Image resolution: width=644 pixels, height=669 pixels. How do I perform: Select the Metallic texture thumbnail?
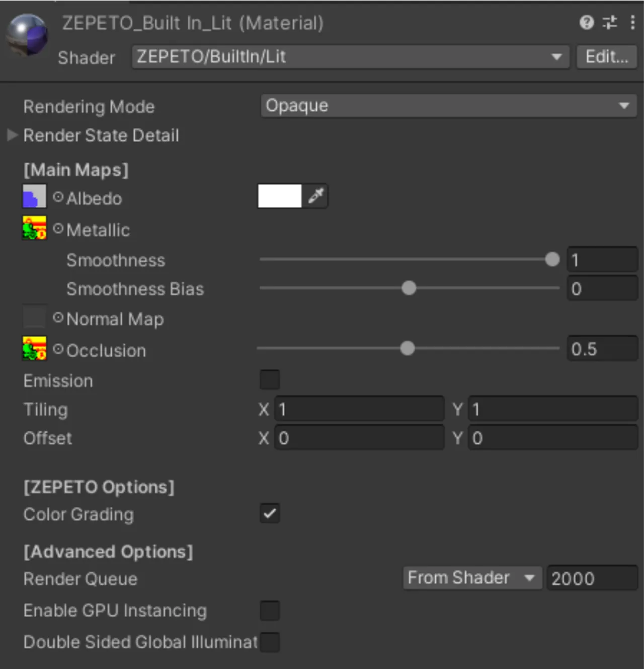tap(34, 228)
